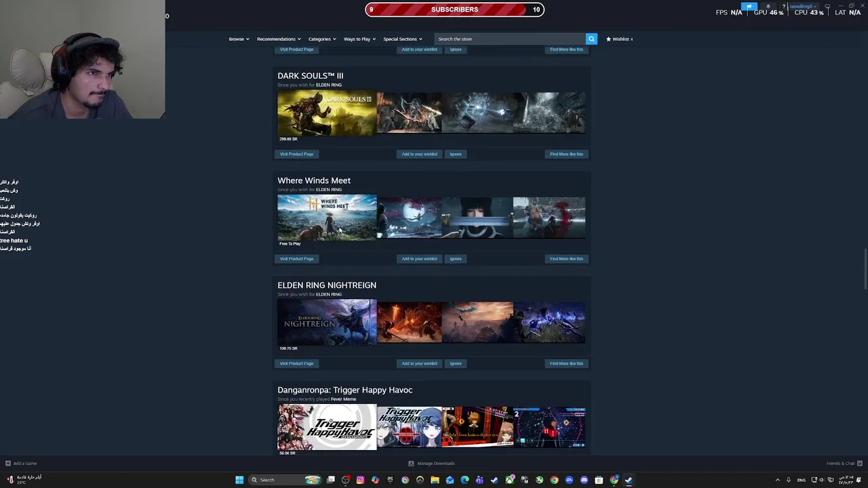Click the active Steam taskbar icon
Viewport: 868px width, 488px height.
point(629,480)
